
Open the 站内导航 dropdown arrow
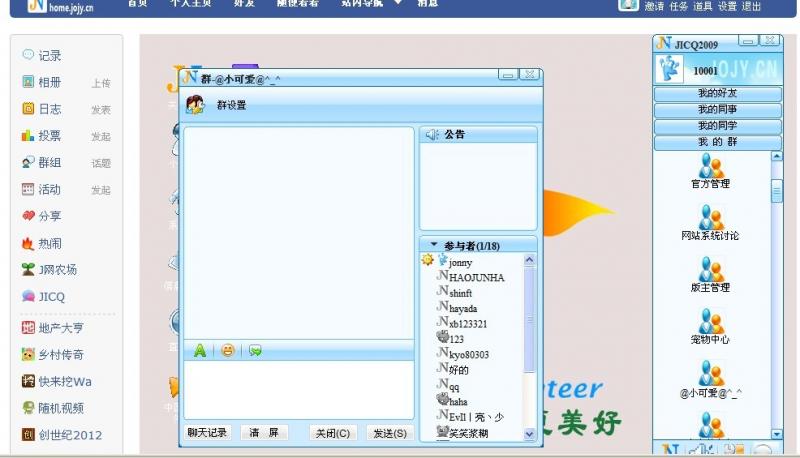pos(398,3)
